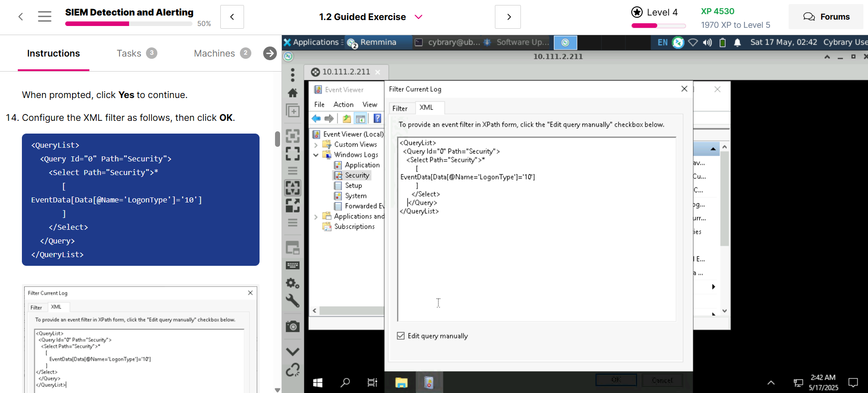Click the Filter Current Log example screenshot
The height and width of the screenshot is (393, 868).
tap(140, 340)
